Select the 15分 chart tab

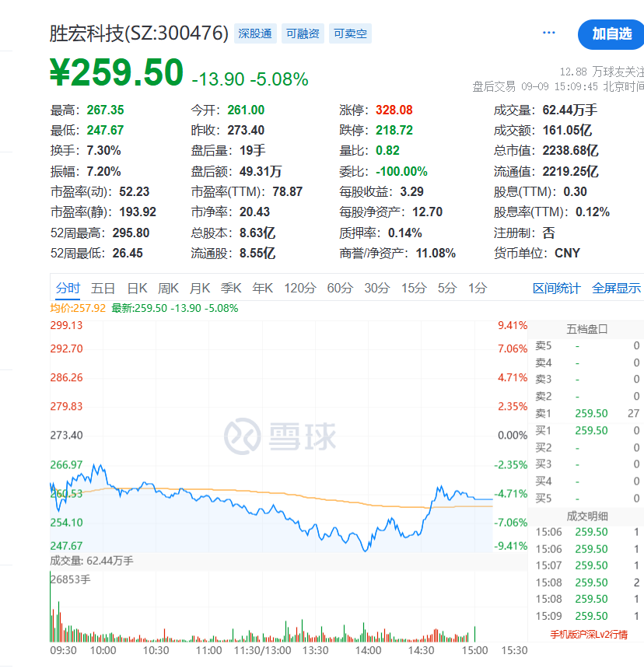[414, 288]
